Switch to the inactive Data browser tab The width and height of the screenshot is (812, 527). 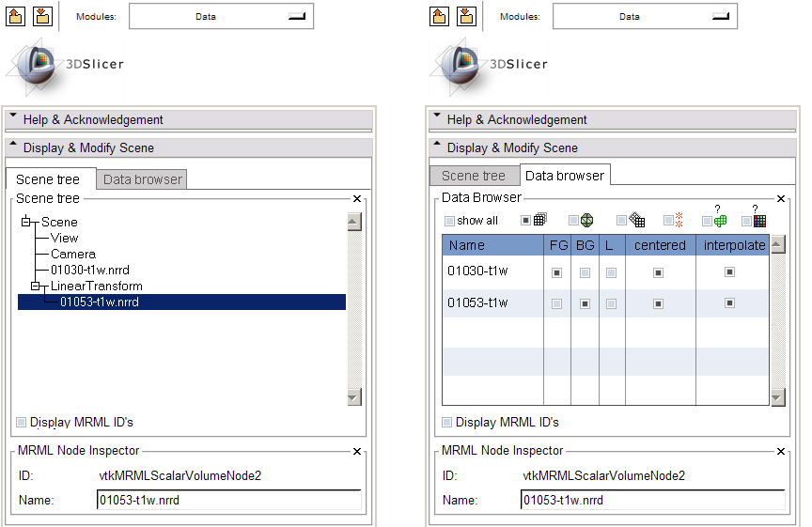143,179
